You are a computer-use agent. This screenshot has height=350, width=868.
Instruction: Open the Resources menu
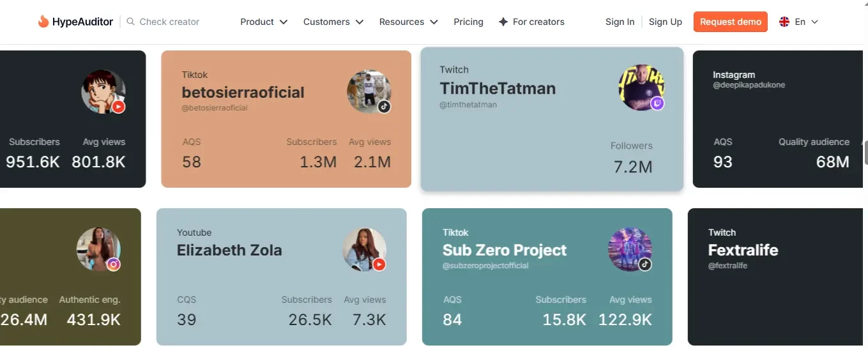[x=409, y=22]
